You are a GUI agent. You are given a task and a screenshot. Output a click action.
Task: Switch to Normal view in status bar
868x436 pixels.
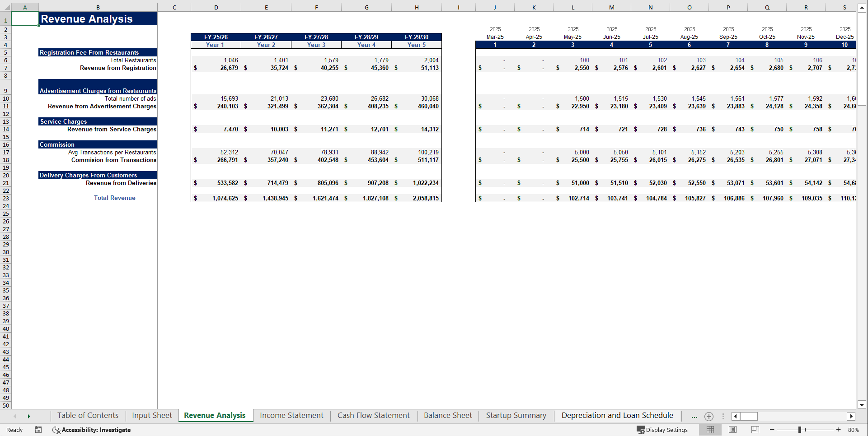click(x=710, y=430)
